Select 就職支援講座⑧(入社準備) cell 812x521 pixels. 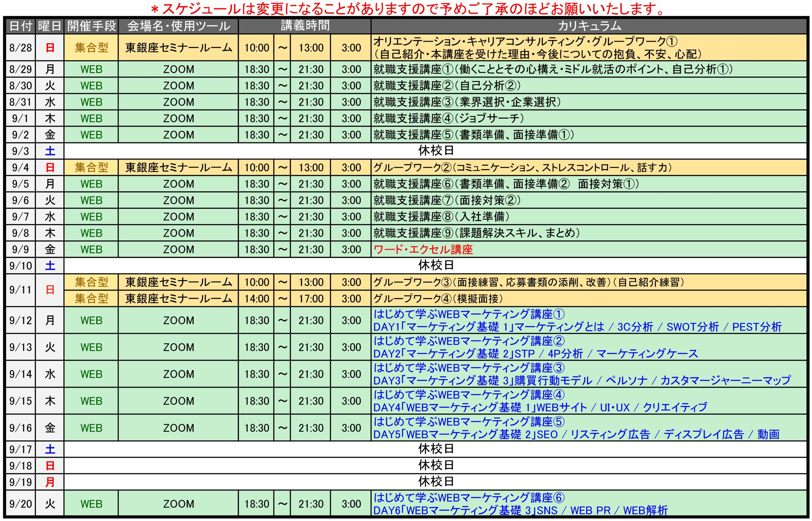tap(589, 216)
